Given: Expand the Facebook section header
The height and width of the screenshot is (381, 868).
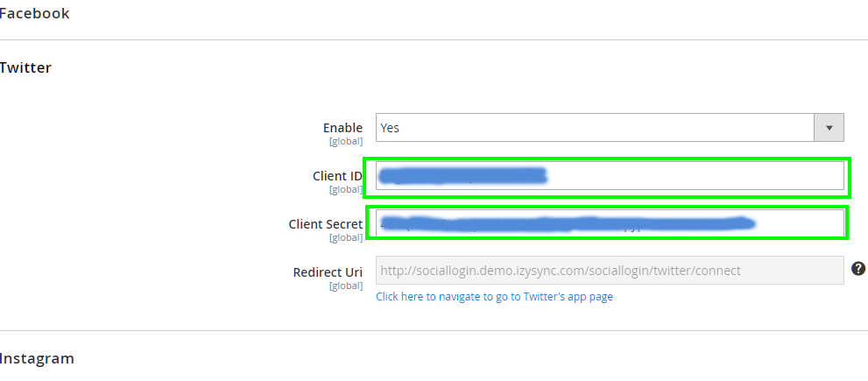Looking at the screenshot, I should click(x=35, y=13).
